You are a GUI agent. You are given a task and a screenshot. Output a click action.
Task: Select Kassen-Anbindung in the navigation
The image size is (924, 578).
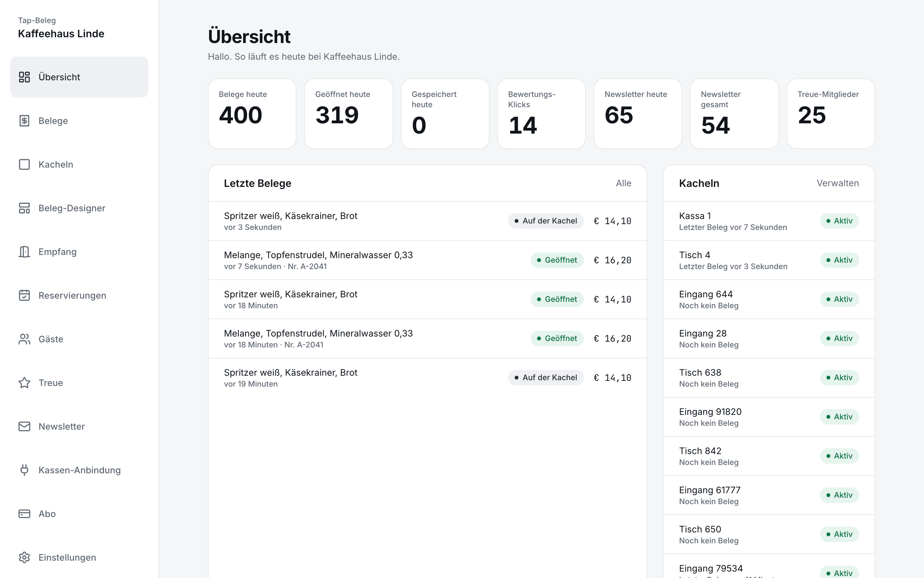(79, 470)
